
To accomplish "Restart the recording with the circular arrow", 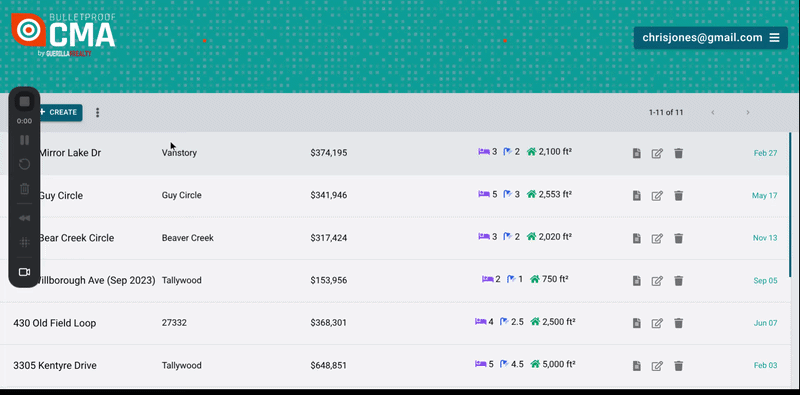I will pyautogui.click(x=24, y=164).
